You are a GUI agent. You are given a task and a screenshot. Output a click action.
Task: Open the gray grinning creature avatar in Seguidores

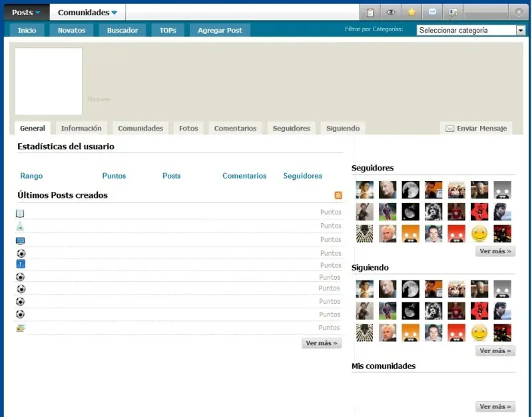(x=503, y=190)
